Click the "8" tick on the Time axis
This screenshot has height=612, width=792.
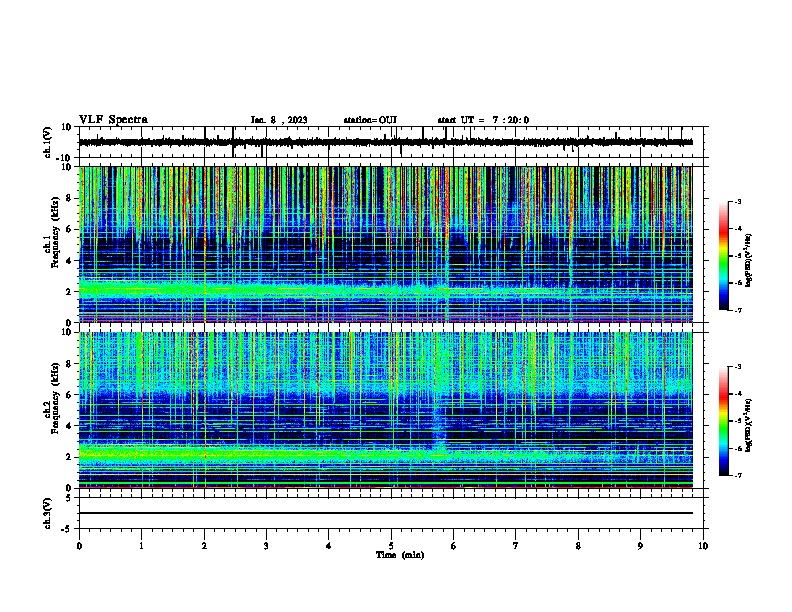point(578,546)
